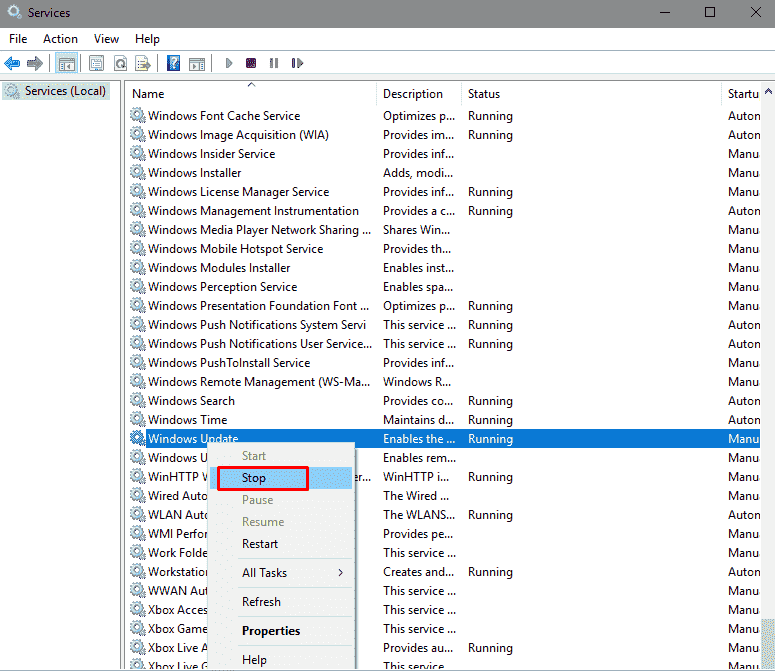Sort by the Startup Type column header
The height and width of the screenshot is (671, 775).
pyautogui.click(x=741, y=94)
